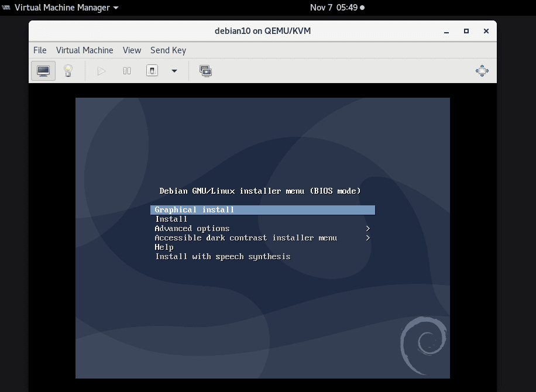Open Virtual Machine Manager app menu
The height and width of the screenshot is (392, 536).
(67, 8)
